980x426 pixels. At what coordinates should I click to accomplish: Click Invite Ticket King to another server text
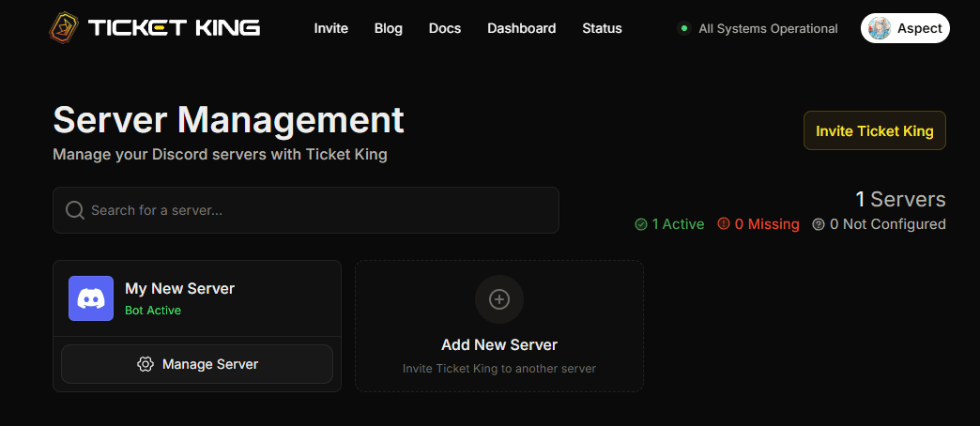click(x=499, y=369)
